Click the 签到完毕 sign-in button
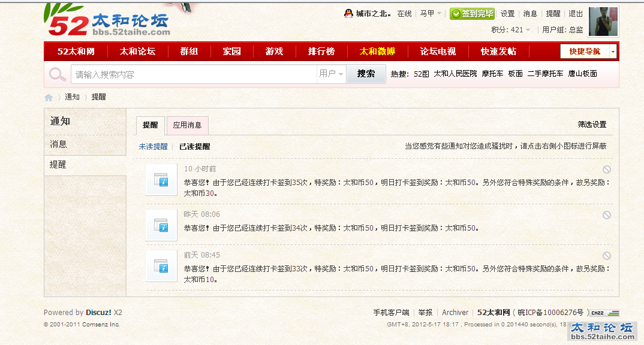 point(473,14)
